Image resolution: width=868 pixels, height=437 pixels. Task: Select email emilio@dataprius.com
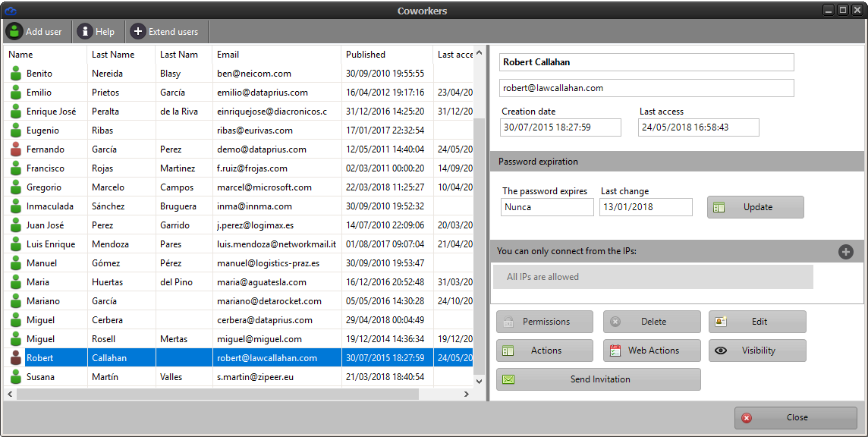(263, 93)
